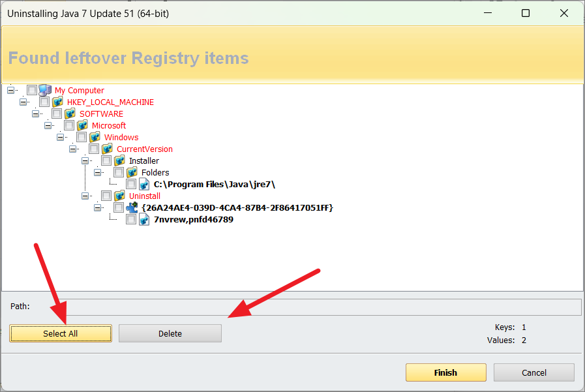This screenshot has height=392, width=585.
Task: Minimize the uninstaller window
Action: [488, 13]
